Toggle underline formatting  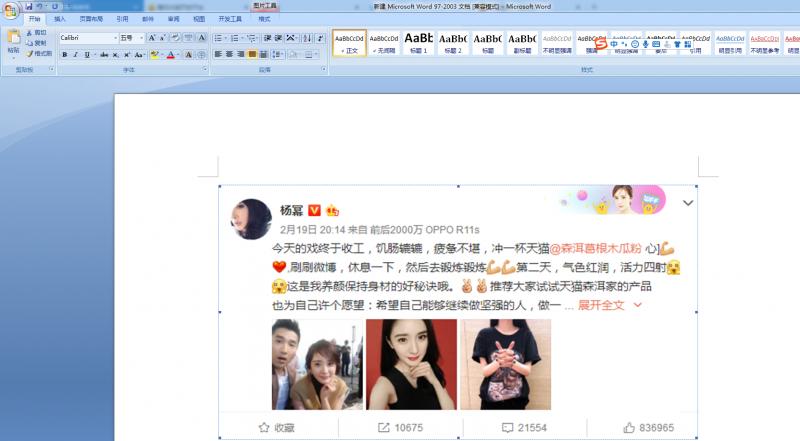coord(87,55)
